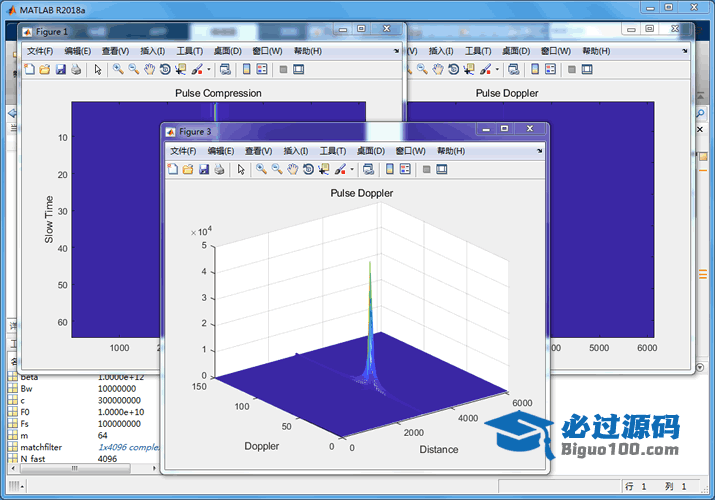715x500 pixels.
Task: Click New Figure icon in Figure 3 toolbar
Action: [172, 170]
